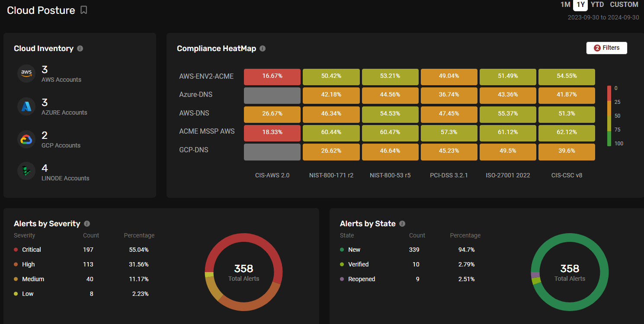Image resolution: width=644 pixels, height=324 pixels.
Task: Select the Low severity legend dot
Action: [x=16, y=294]
